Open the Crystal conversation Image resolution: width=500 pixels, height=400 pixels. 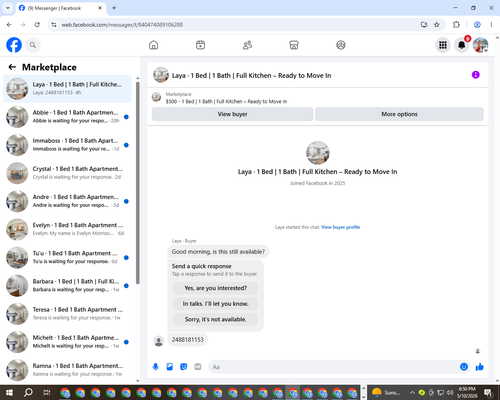[67, 173]
